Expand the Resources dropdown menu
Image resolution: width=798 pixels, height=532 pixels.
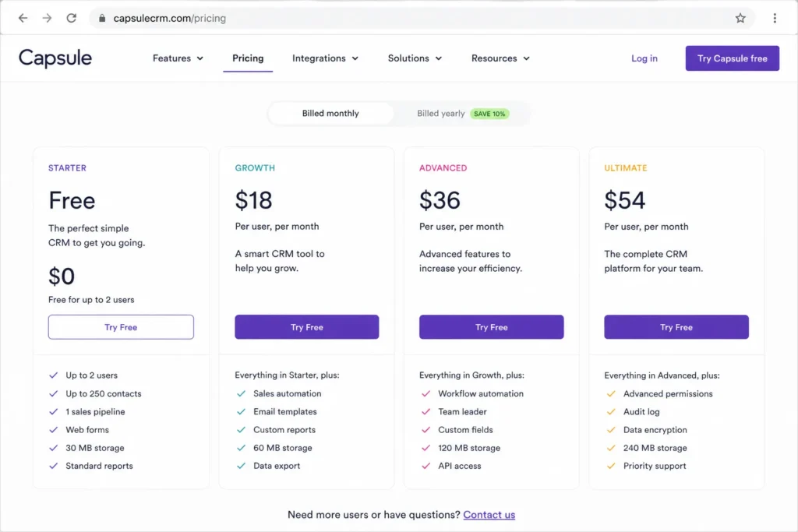pos(500,58)
